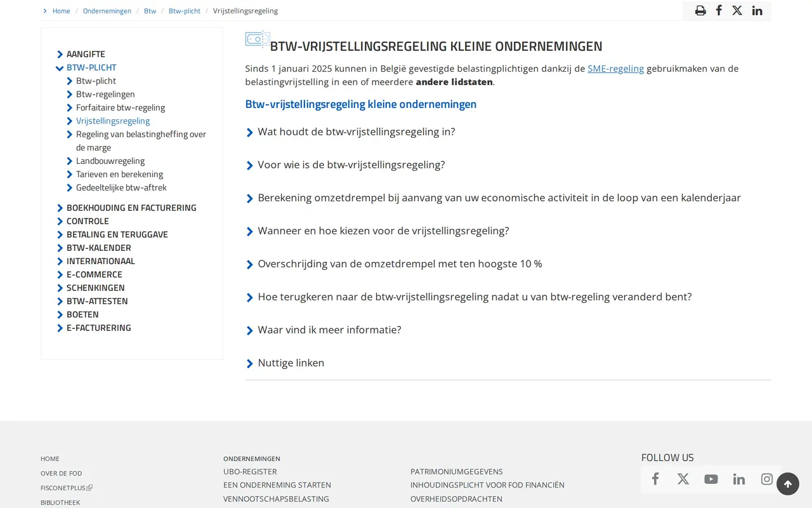Go to Btw-plicht in the breadcrumb
Screen dimensions: 812x508
(x=185, y=11)
